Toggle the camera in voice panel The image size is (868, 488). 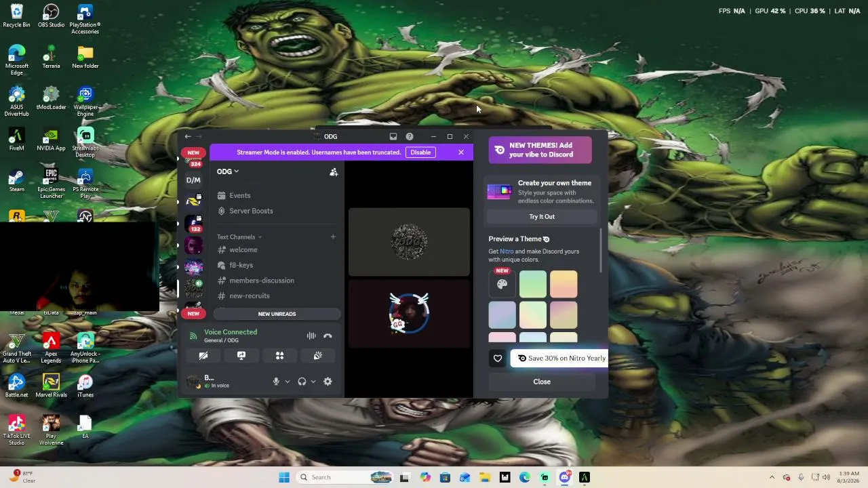pos(203,356)
